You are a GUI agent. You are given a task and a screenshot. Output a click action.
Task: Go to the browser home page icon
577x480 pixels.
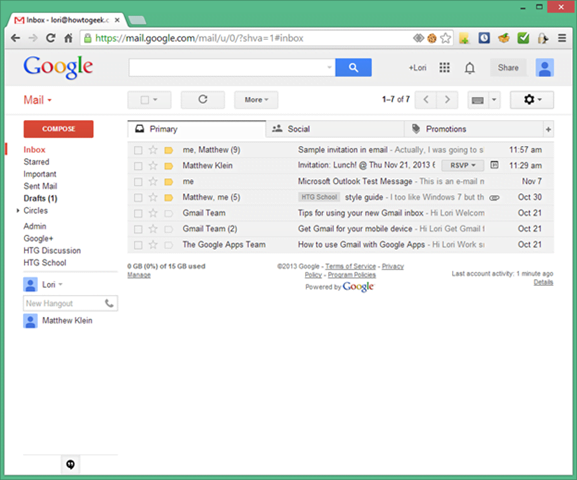(x=68, y=38)
